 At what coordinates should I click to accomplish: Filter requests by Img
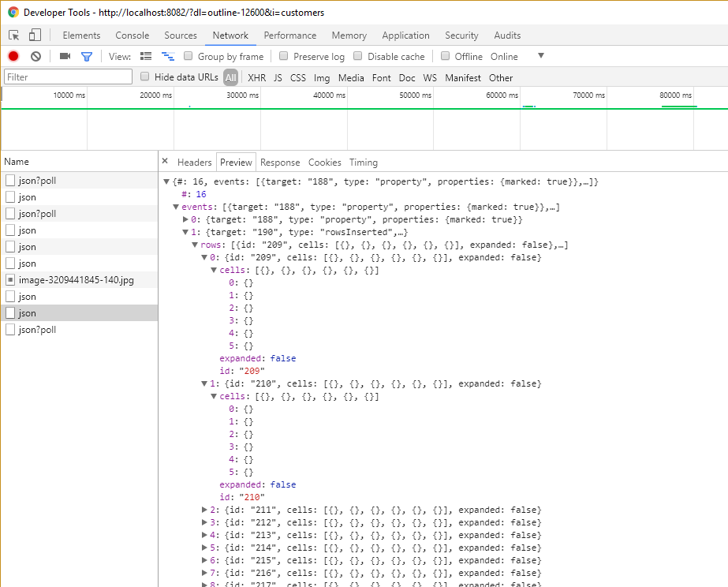322,77
